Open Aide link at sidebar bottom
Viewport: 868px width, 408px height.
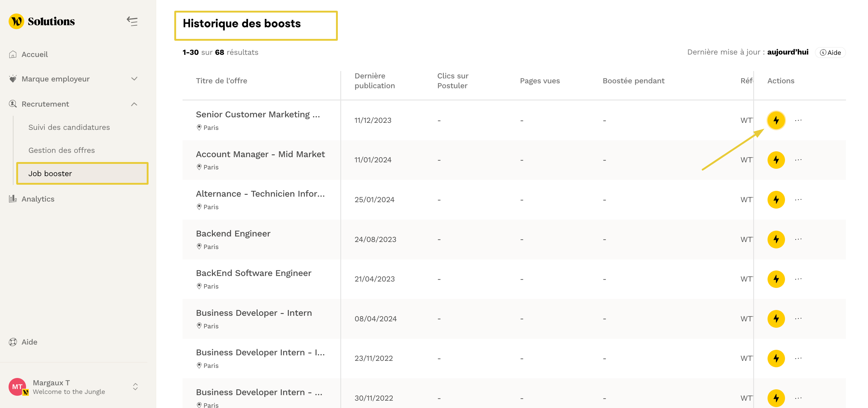click(29, 342)
